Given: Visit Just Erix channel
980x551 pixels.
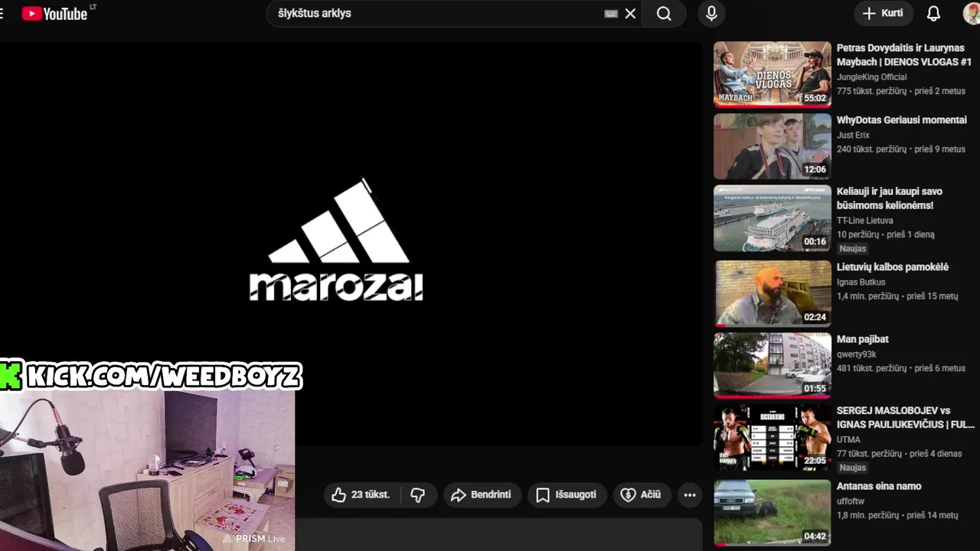Looking at the screenshot, I should click(853, 135).
